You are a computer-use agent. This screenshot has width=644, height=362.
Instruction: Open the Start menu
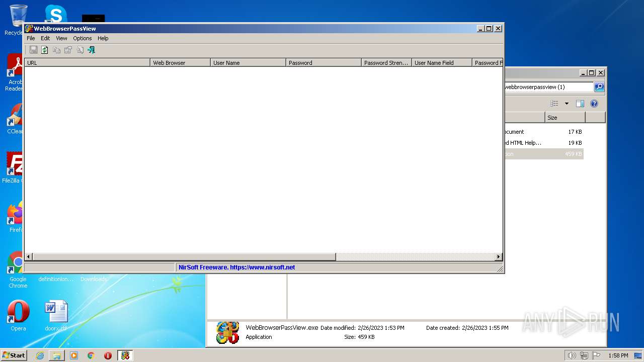tap(14, 355)
